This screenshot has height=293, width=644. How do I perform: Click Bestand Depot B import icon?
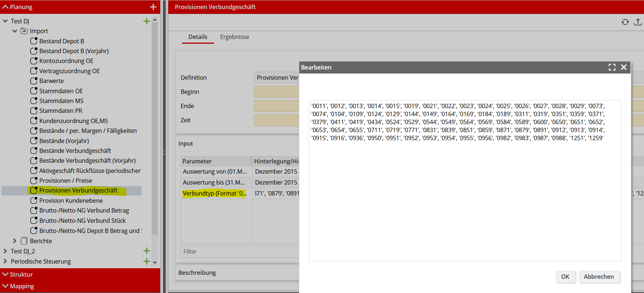pyautogui.click(x=34, y=41)
